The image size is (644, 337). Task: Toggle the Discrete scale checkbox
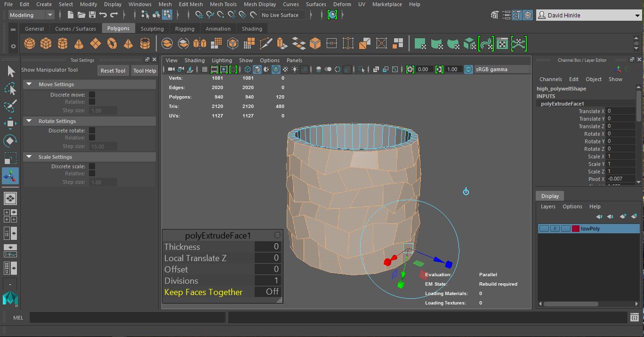92,166
